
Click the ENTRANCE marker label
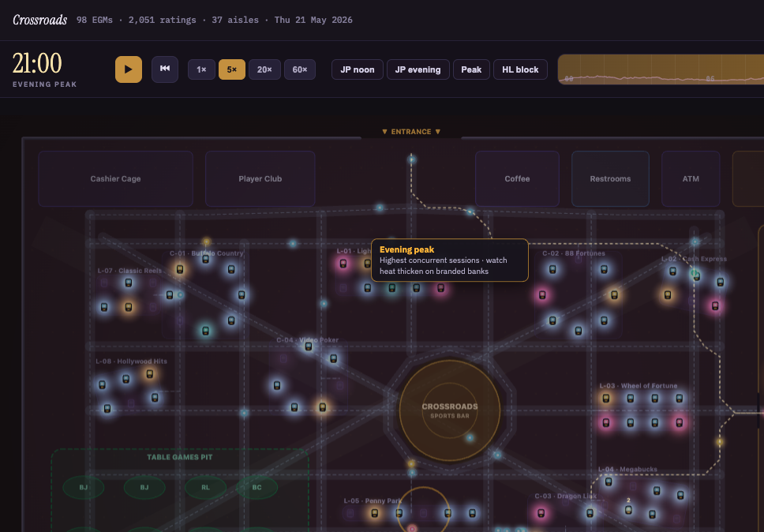click(x=411, y=132)
